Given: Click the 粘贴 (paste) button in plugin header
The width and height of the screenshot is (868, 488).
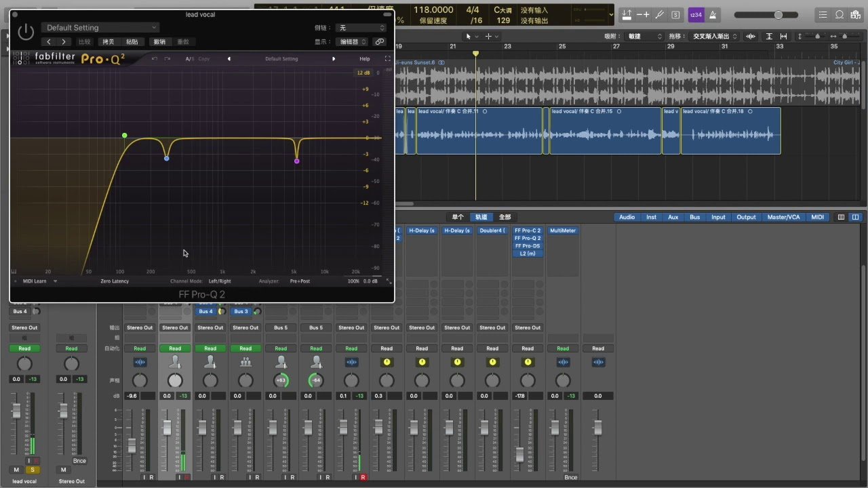Looking at the screenshot, I should (x=132, y=42).
